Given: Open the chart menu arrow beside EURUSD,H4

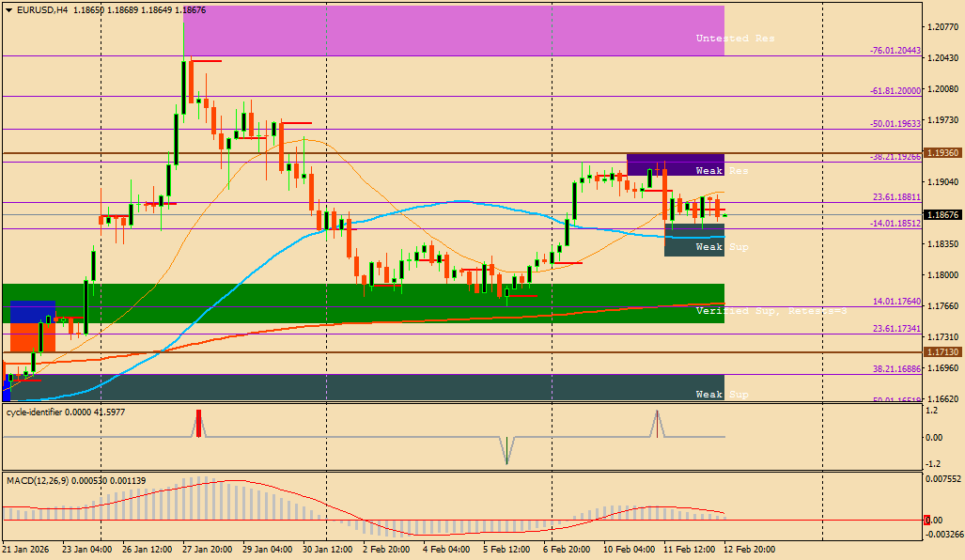Looking at the screenshot, I should (8, 10).
